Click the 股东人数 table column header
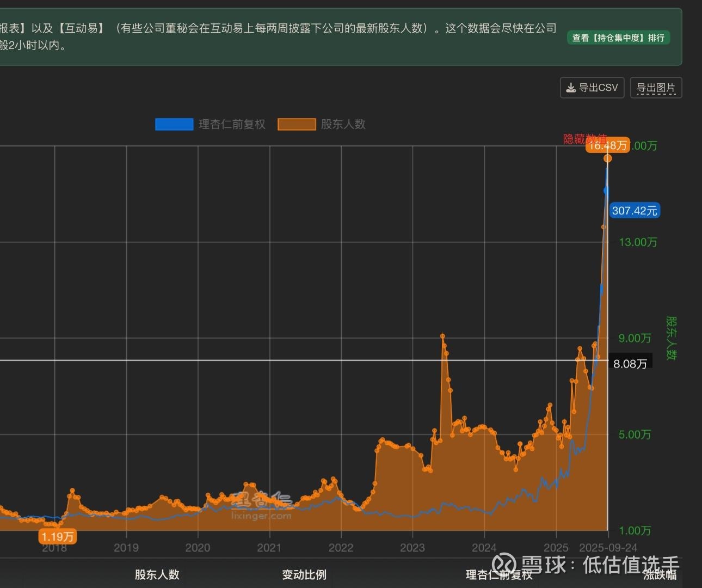The width and height of the screenshot is (702, 588). tap(157, 574)
